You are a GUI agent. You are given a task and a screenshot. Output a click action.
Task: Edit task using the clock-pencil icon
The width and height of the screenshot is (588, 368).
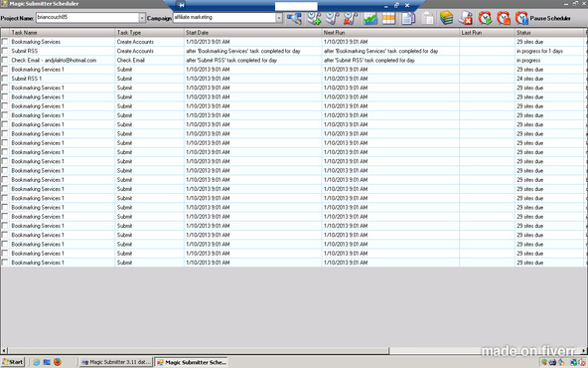[x=332, y=18]
